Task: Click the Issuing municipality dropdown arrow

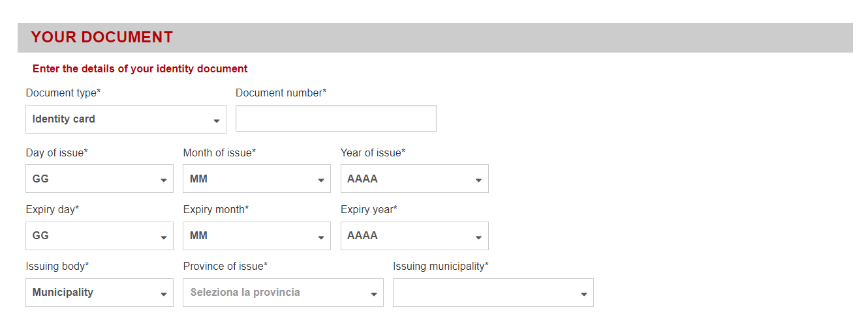Action: 583,294
